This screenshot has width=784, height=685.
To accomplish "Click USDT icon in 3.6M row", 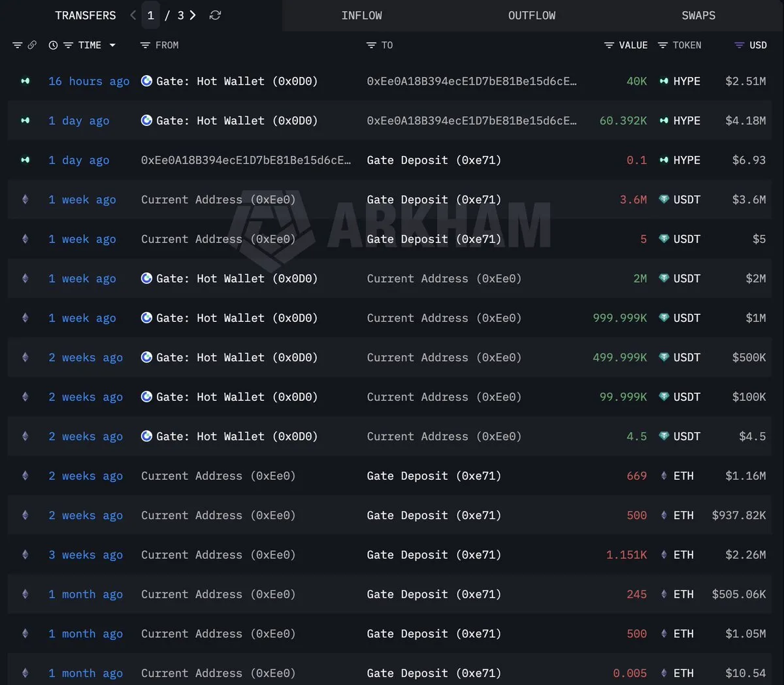I will pos(664,199).
